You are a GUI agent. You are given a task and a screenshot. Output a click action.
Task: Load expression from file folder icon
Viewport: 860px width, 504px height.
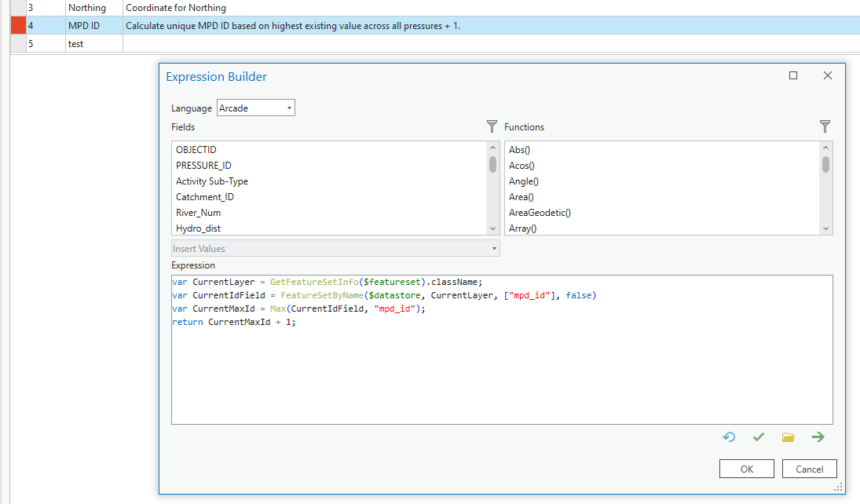click(x=788, y=437)
